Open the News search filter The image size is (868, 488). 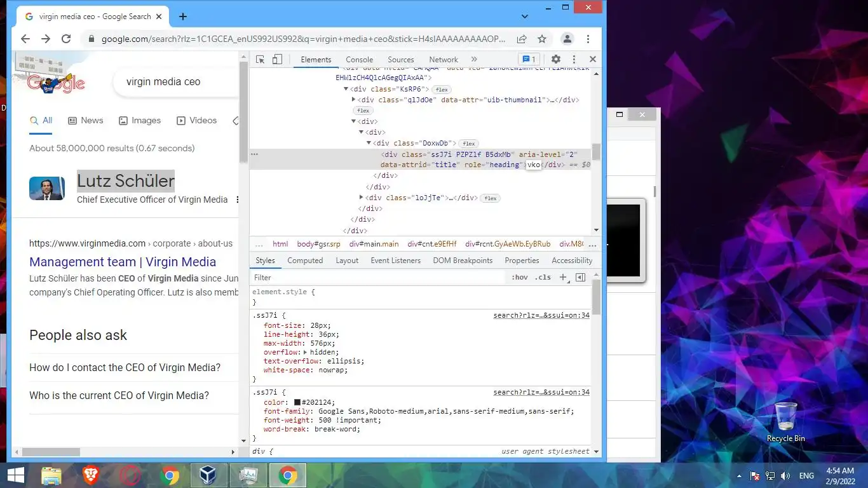point(85,120)
